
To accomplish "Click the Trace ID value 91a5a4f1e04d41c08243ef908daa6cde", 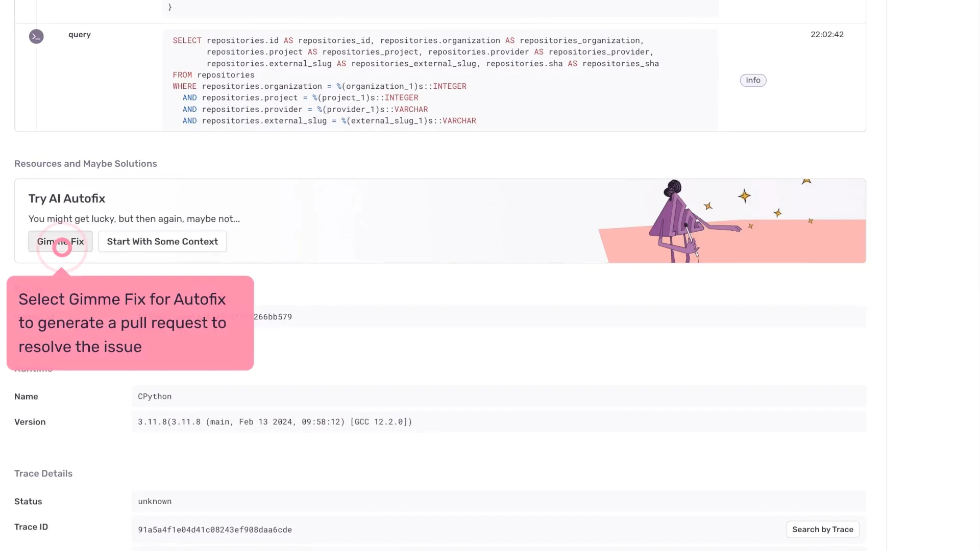I will [215, 530].
